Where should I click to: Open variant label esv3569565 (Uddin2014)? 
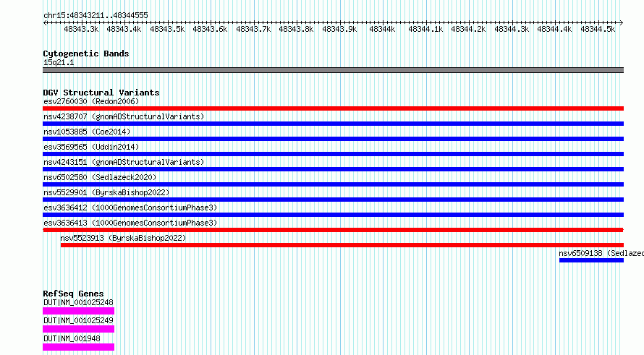pyautogui.click(x=91, y=147)
